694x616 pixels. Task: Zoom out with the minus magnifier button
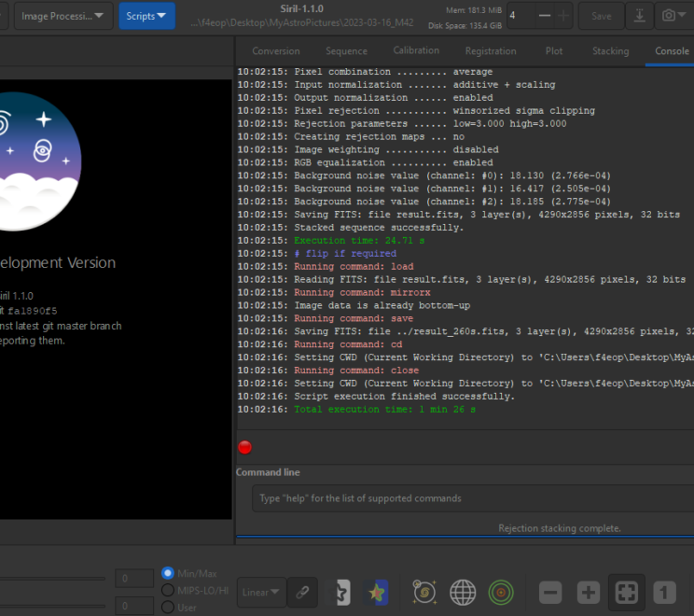pyautogui.click(x=550, y=592)
